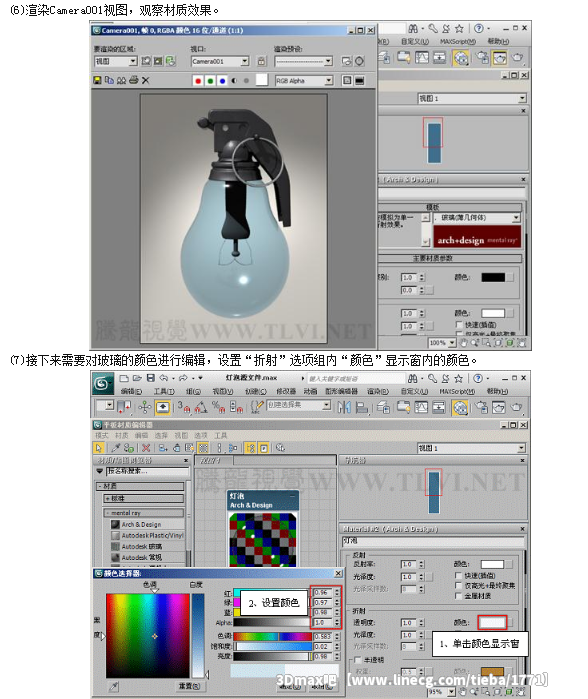
Task: Open the 工具(T) menu
Action: coord(164,391)
